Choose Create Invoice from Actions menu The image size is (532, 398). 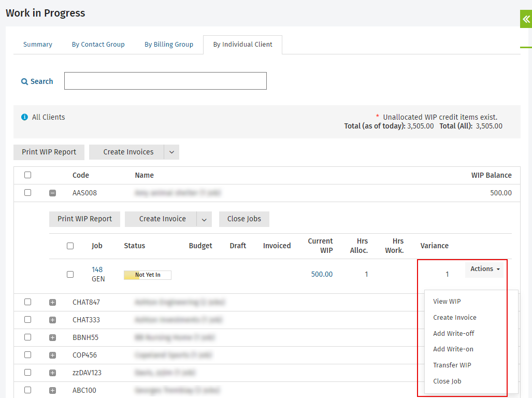tap(455, 318)
